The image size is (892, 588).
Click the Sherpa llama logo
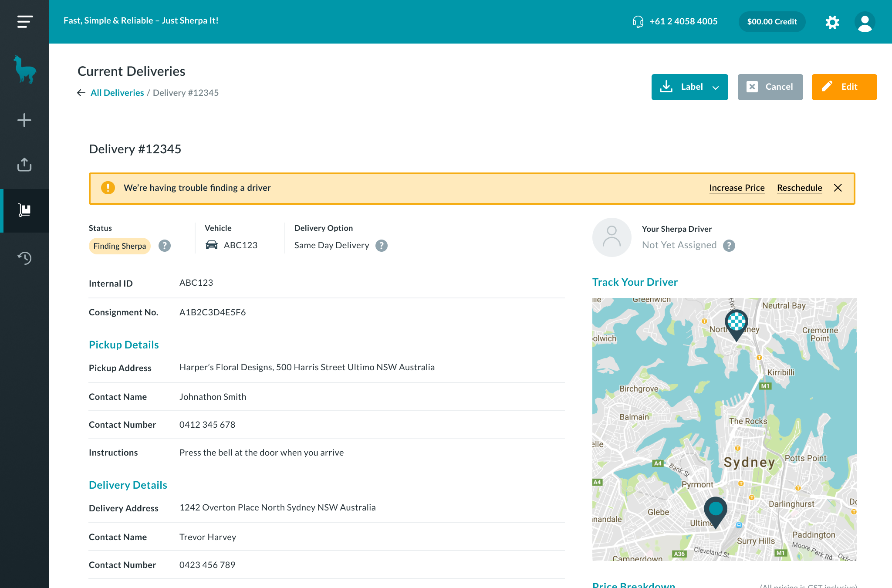[24, 69]
